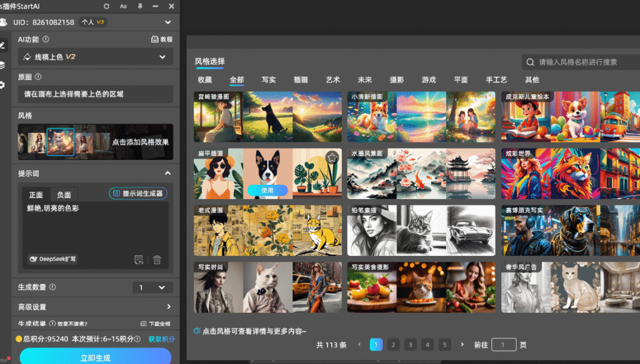Open the layers icon in the left sidebar
640x364 pixels.
coord(3,65)
